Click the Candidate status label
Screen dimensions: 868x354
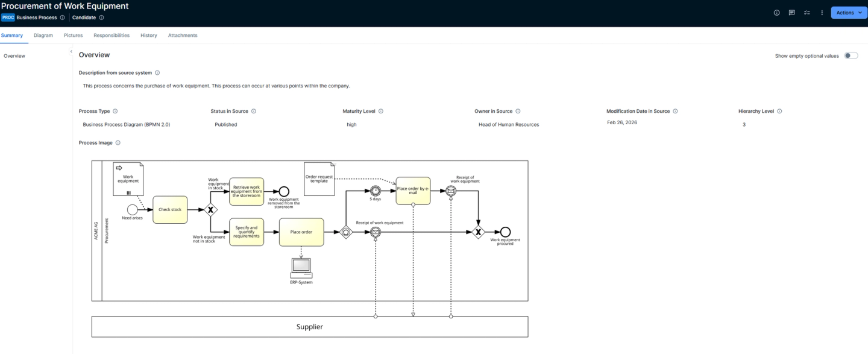(84, 17)
